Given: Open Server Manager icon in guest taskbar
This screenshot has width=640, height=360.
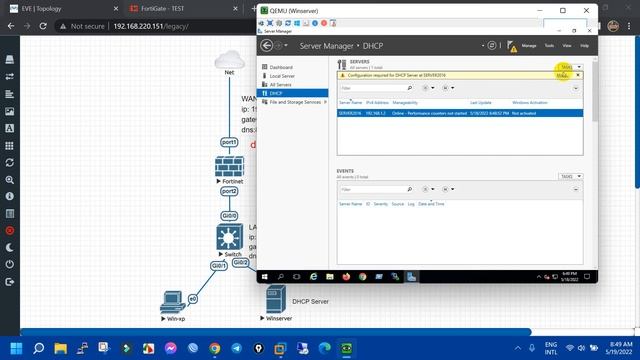Looking at the screenshot, I should [x=411, y=277].
